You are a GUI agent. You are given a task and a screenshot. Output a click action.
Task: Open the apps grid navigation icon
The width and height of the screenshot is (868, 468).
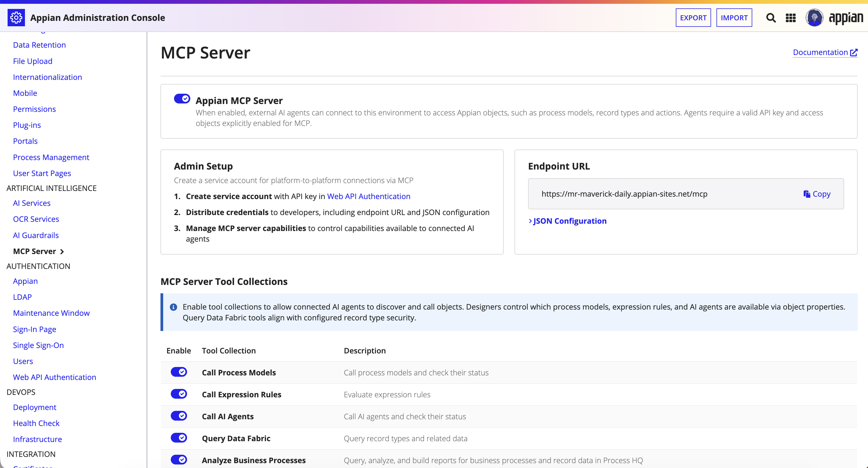(790, 18)
